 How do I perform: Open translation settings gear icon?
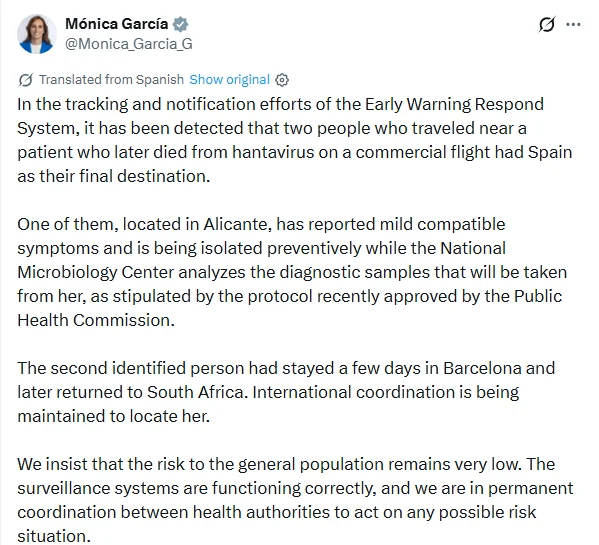click(x=282, y=80)
